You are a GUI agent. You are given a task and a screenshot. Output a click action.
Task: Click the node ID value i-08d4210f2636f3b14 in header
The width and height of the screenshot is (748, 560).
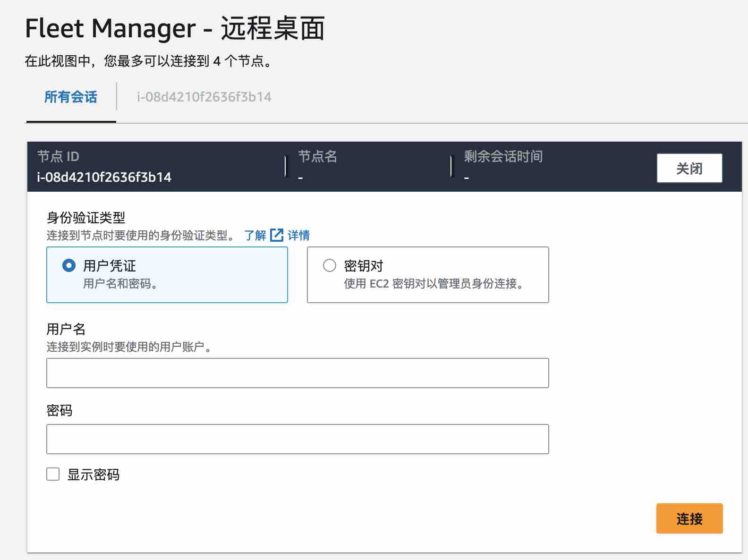click(x=104, y=178)
